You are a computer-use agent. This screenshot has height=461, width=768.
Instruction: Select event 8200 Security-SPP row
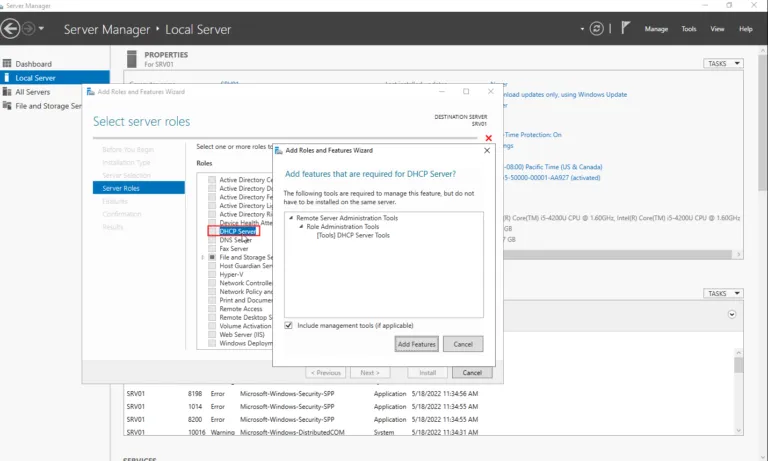point(302,419)
